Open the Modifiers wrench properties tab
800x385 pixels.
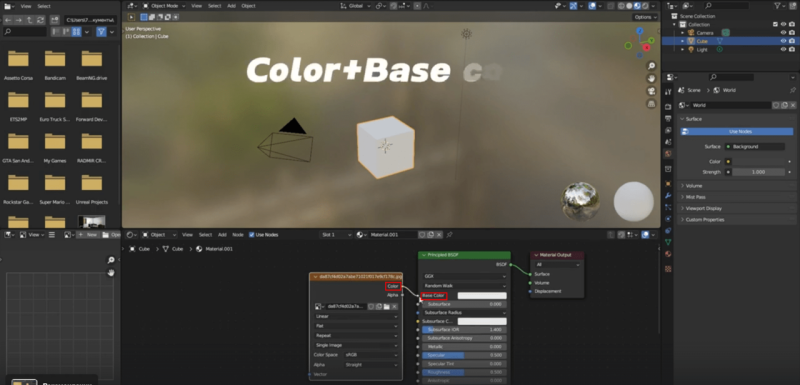668,196
